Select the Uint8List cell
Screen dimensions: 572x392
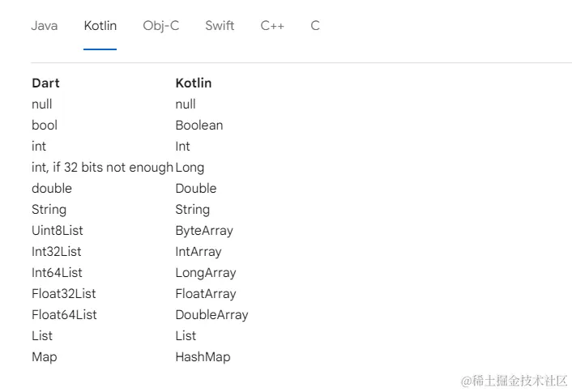pyautogui.click(x=58, y=231)
